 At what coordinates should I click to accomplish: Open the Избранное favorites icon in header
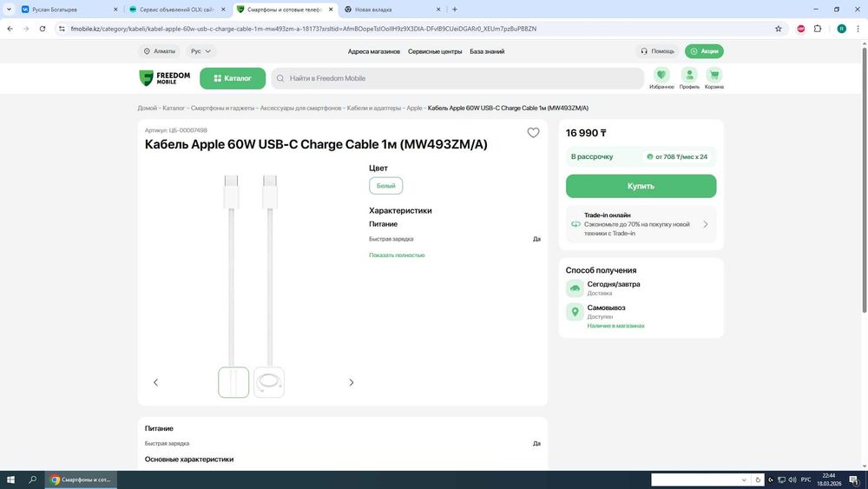click(661, 78)
